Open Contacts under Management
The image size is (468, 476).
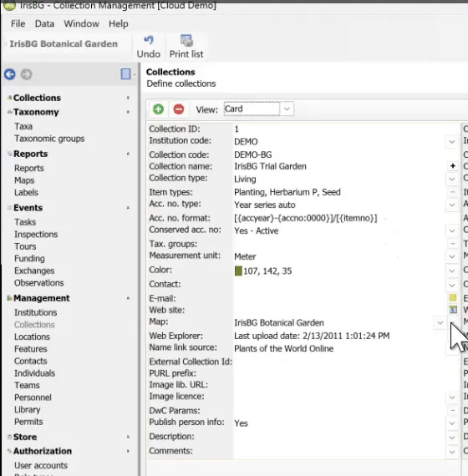click(x=31, y=361)
